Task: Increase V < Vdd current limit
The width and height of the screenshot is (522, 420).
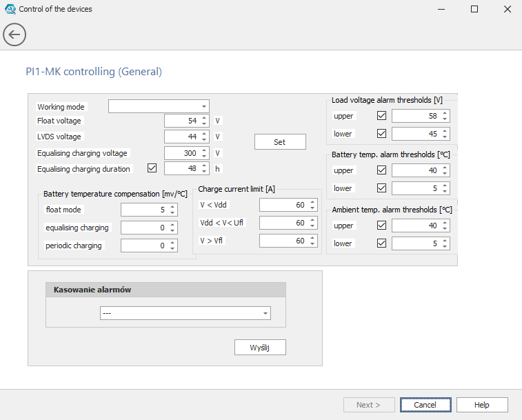Action: [312, 202]
